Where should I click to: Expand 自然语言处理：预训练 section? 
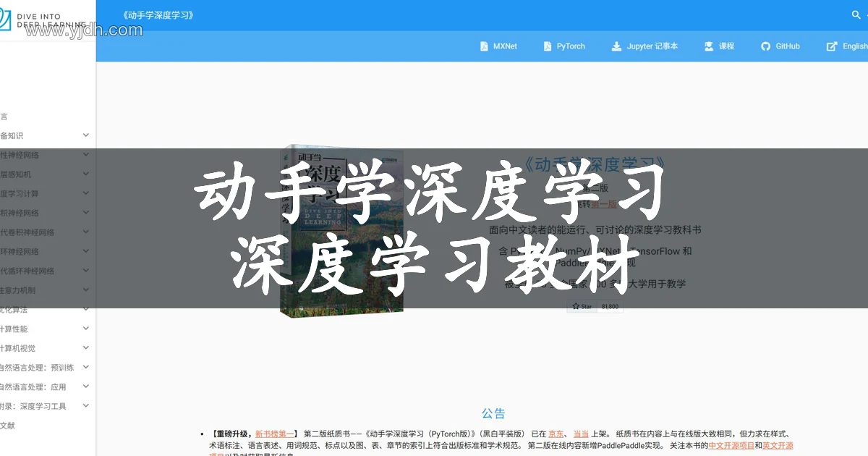86,368
